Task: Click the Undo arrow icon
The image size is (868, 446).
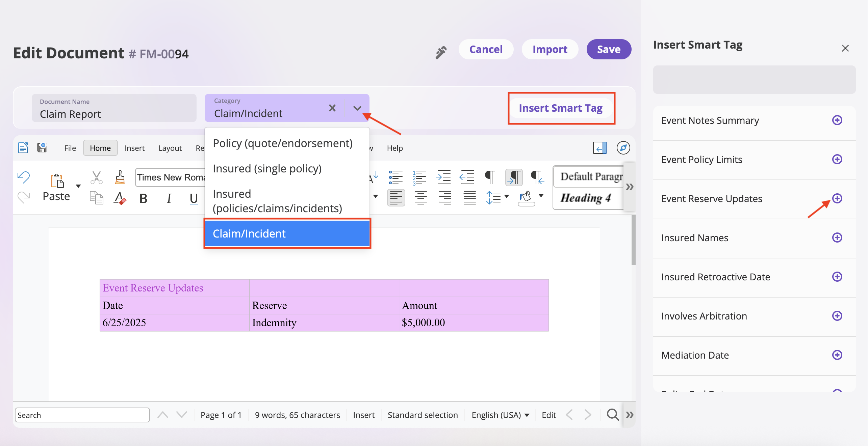Action: click(x=24, y=177)
